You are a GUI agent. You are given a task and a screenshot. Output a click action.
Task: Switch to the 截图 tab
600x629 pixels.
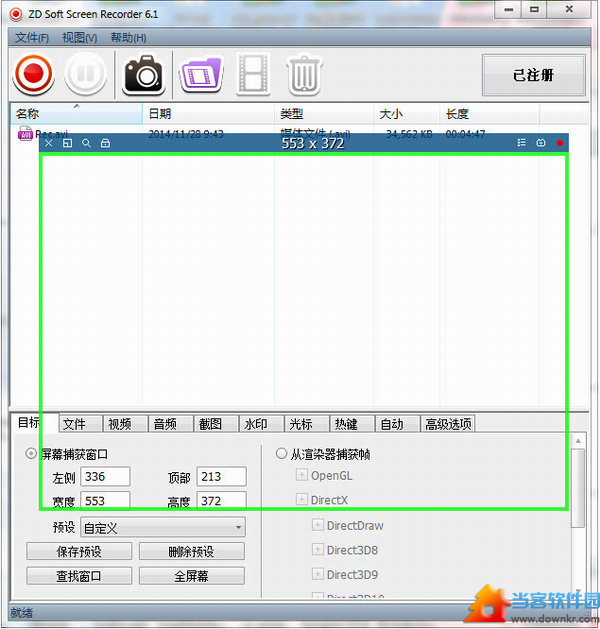click(x=216, y=424)
